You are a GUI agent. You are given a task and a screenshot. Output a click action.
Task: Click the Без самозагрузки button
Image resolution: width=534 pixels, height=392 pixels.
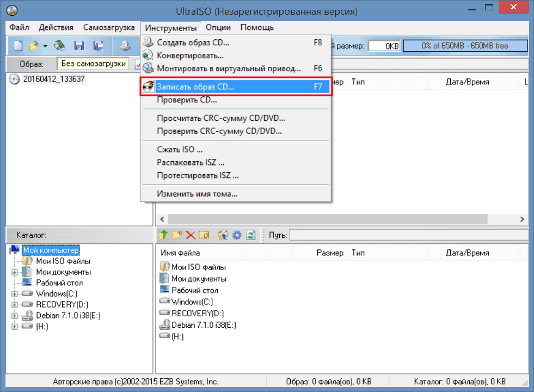(94, 64)
